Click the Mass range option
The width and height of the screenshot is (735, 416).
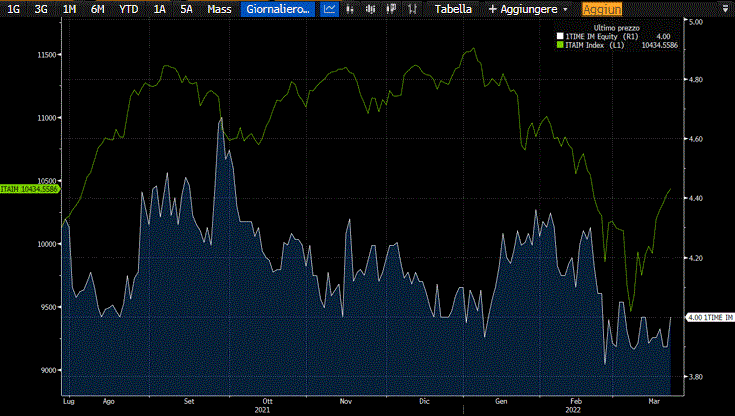[x=219, y=9]
